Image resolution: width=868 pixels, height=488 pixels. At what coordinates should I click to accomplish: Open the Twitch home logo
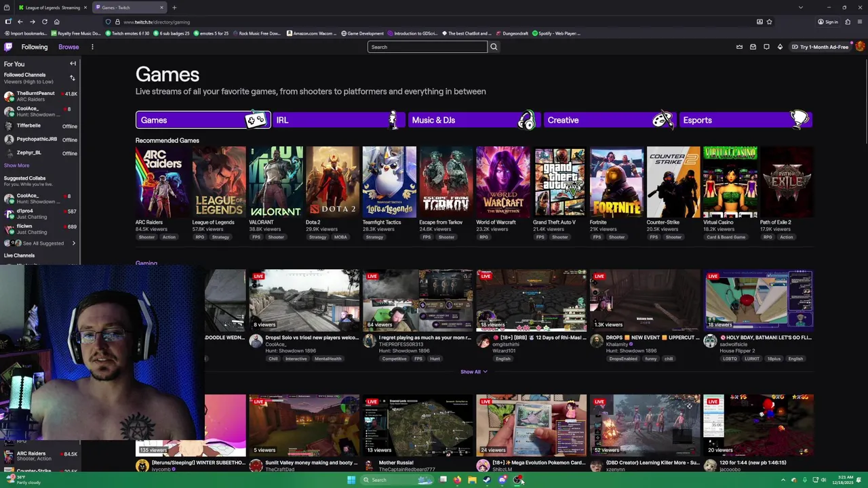8,47
